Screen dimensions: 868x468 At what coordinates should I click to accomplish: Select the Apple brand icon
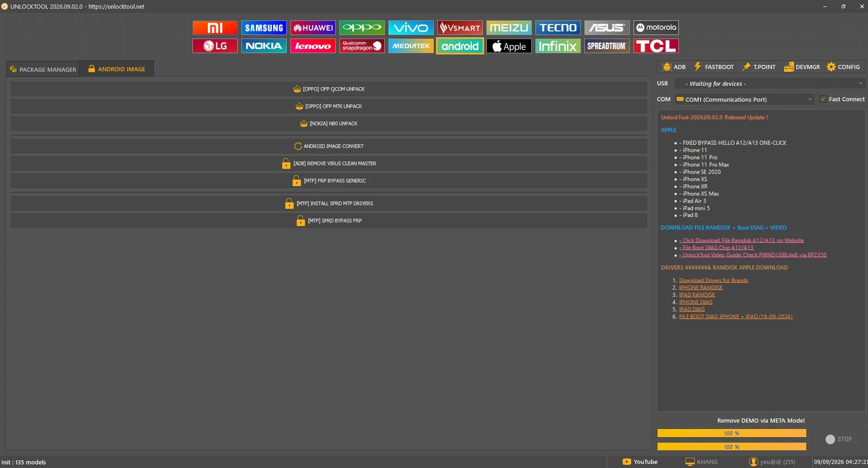(x=509, y=46)
